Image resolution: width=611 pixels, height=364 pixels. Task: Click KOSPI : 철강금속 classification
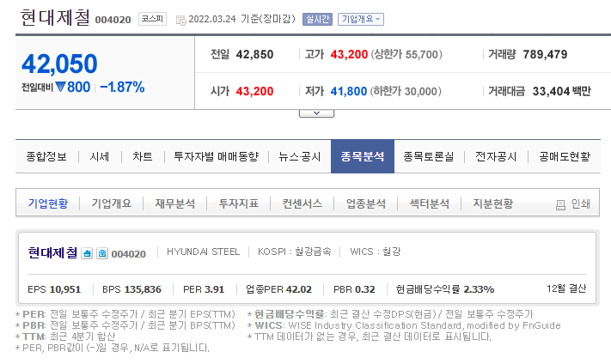295,252
